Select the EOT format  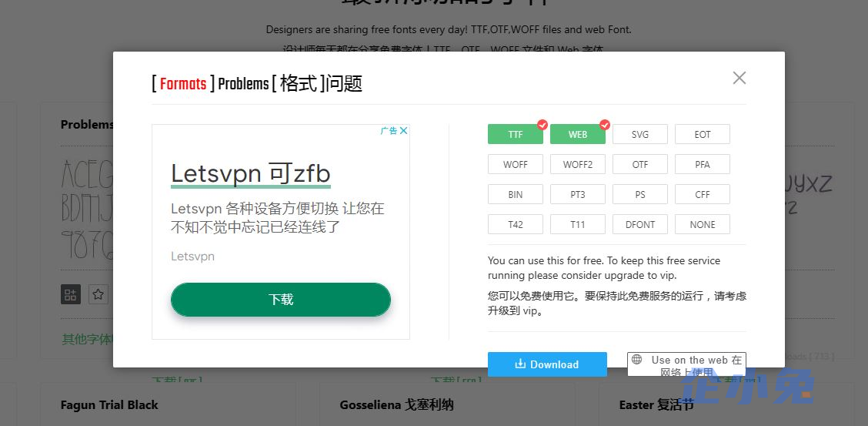coord(703,134)
